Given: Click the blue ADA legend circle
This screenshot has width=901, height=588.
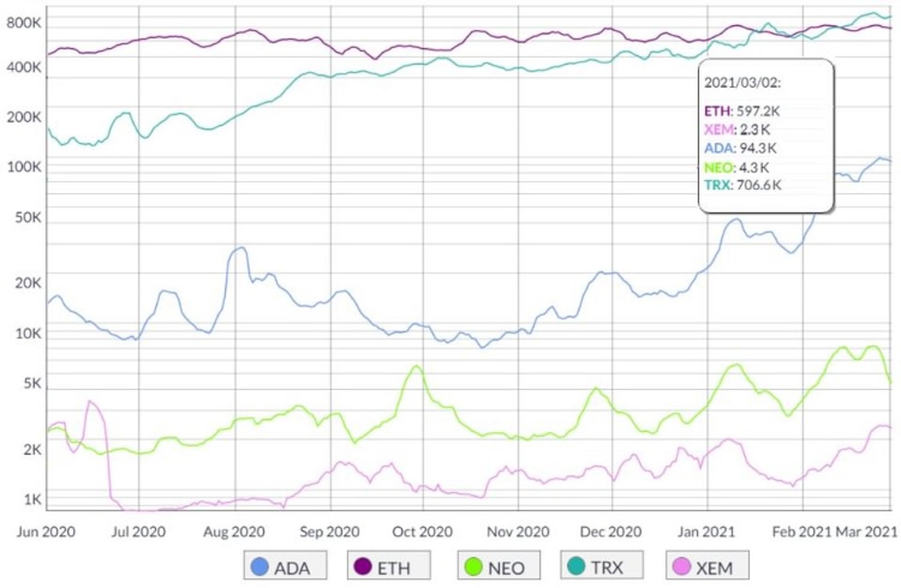Looking at the screenshot, I should coord(260,566).
